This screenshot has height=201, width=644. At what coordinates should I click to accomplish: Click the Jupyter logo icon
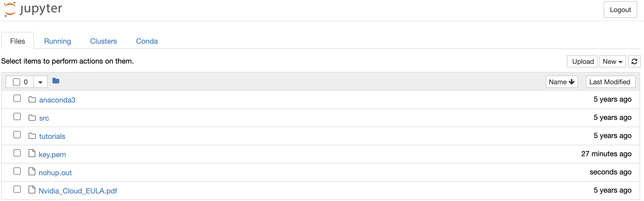[x=10, y=9]
